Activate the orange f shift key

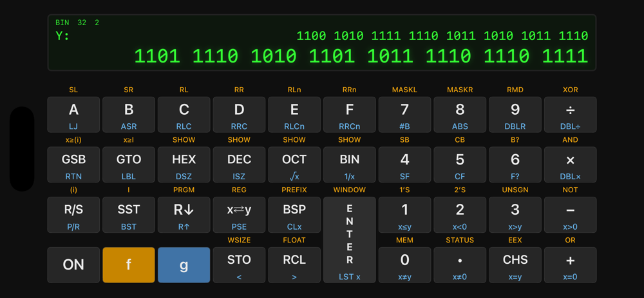129,265
